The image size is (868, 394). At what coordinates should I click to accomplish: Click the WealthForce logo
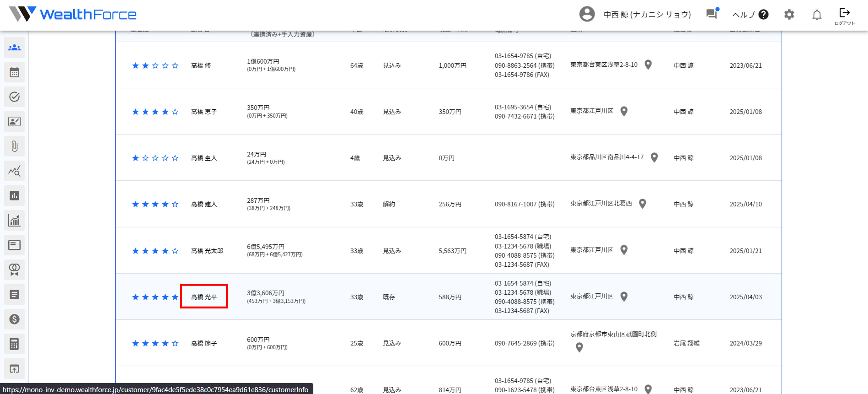pos(72,14)
